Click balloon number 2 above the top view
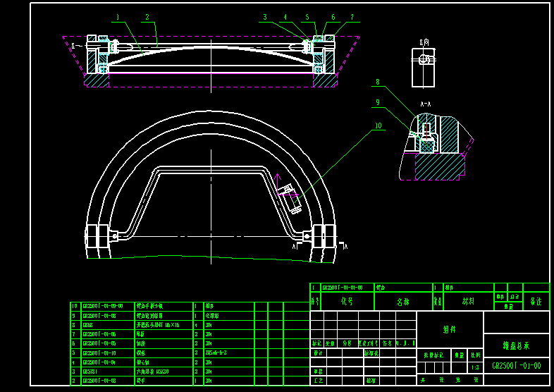Viewport: 554px width, 392px height. click(147, 17)
